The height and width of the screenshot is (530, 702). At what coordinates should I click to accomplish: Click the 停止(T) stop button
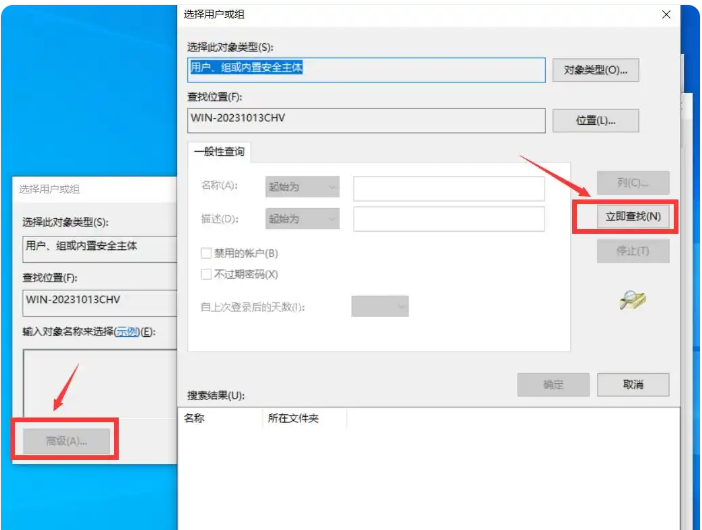point(633,251)
